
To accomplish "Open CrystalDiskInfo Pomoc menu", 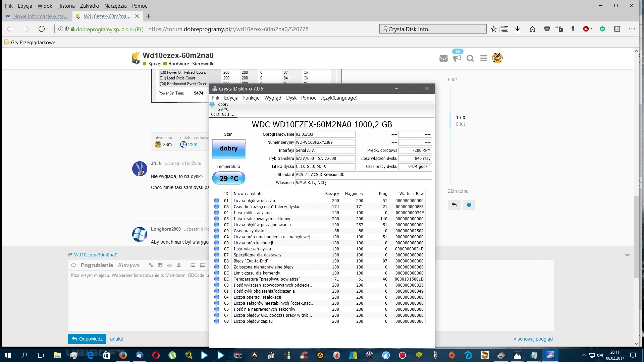I will [309, 98].
